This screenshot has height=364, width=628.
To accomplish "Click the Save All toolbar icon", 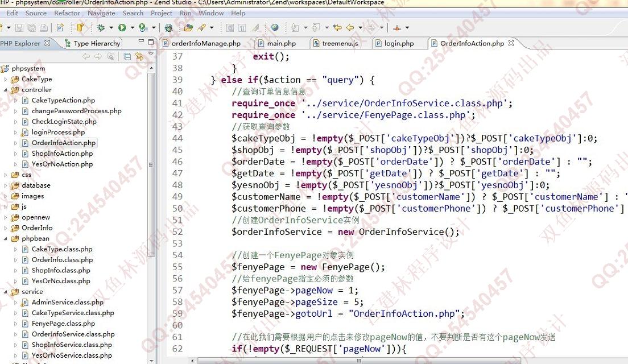I will point(31,28).
